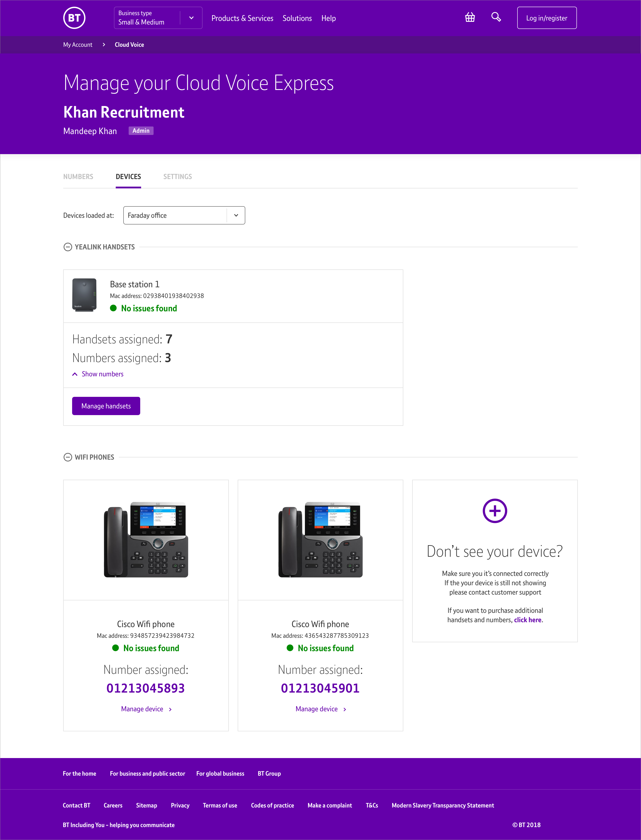This screenshot has height=840, width=641.
Task: Click the second Cisco Wifi phone image
Action: pos(320,540)
